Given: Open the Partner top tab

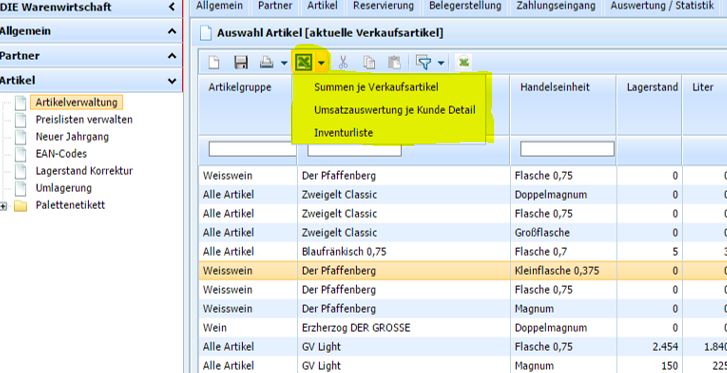Looking at the screenshot, I should click(275, 6).
